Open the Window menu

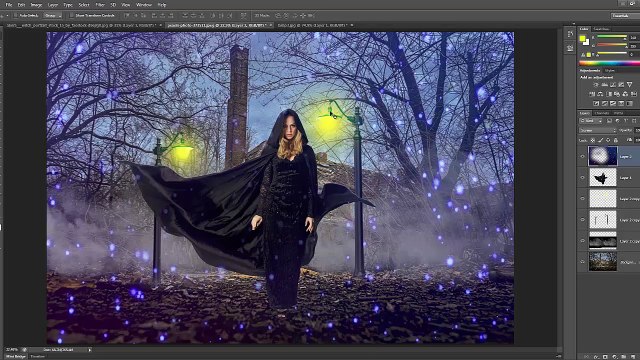coord(143,5)
